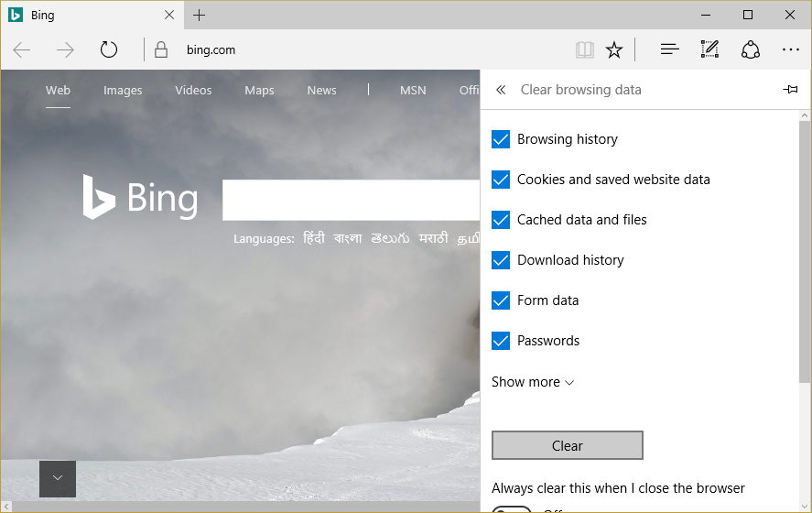812x513 pixels.
Task: Go back using double chevron in pane
Action: pos(501,90)
